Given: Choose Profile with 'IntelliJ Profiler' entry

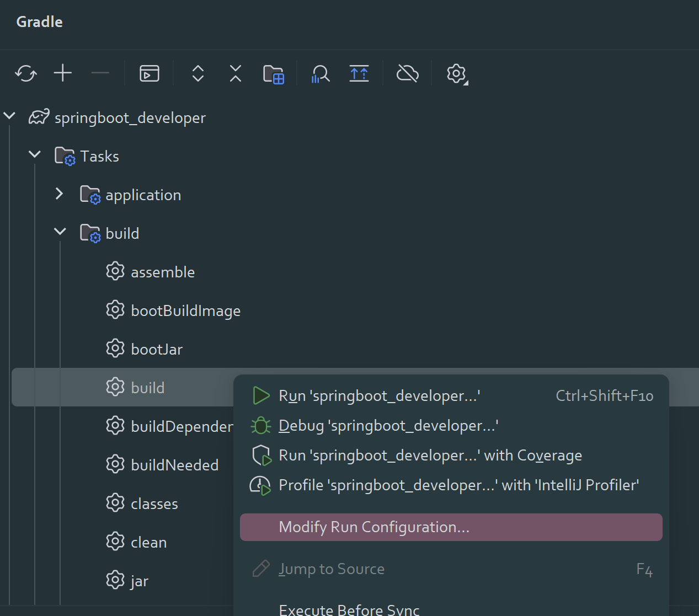Looking at the screenshot, I should 451,485.
